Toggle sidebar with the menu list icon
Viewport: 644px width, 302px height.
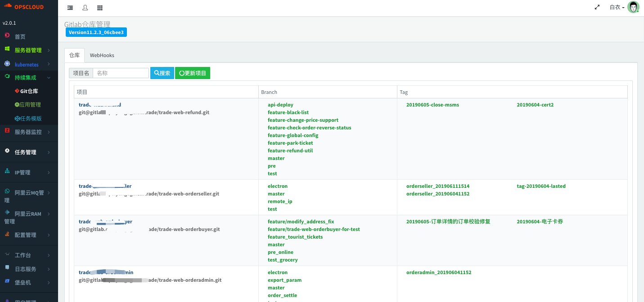tap(70, 8)
